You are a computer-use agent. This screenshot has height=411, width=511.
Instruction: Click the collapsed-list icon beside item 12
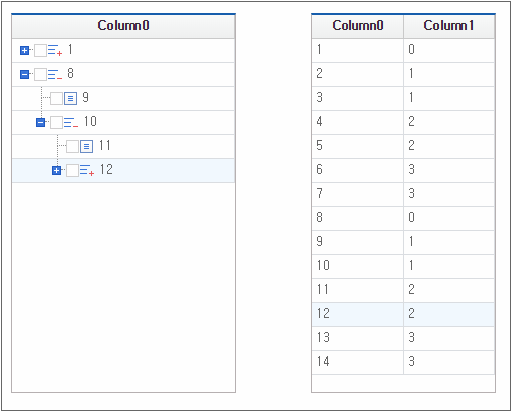click(x=87, y=170)
